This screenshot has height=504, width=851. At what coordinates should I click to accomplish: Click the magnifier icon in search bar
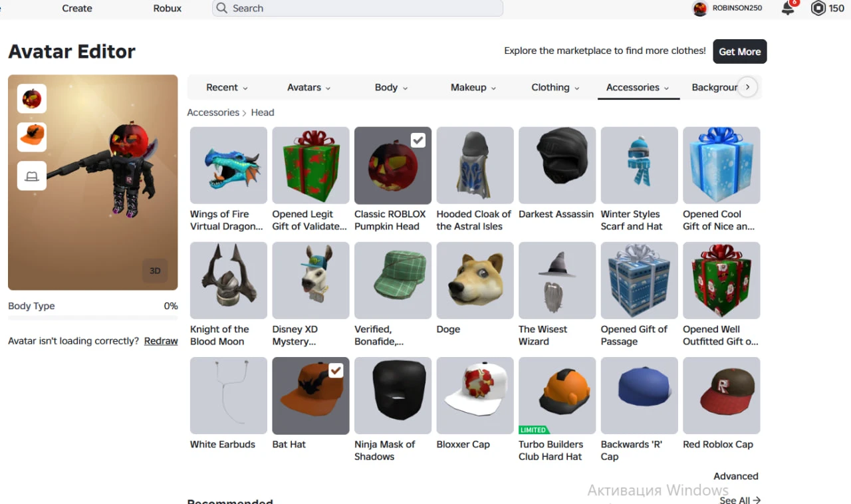222,9
